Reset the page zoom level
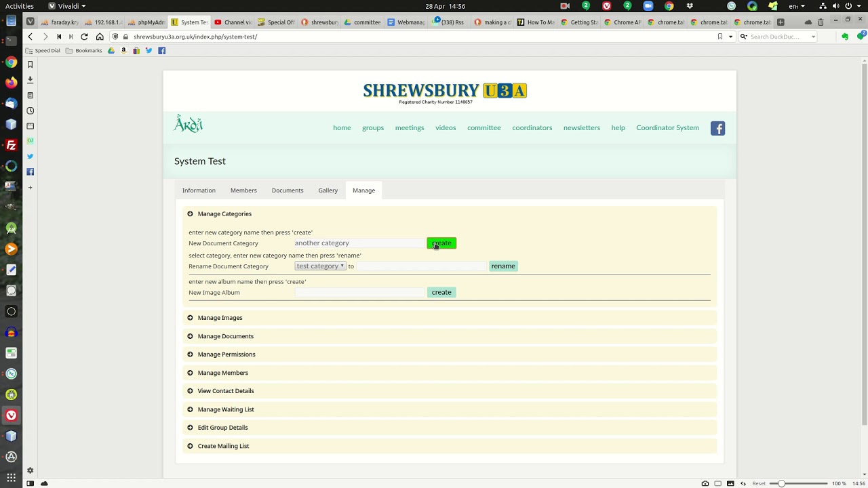 [759, 483]
